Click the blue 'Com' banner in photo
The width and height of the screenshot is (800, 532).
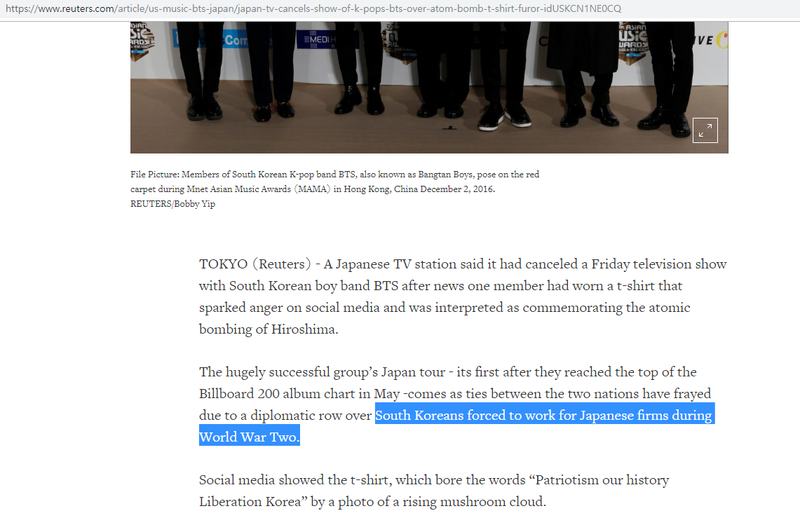(236, 40)
